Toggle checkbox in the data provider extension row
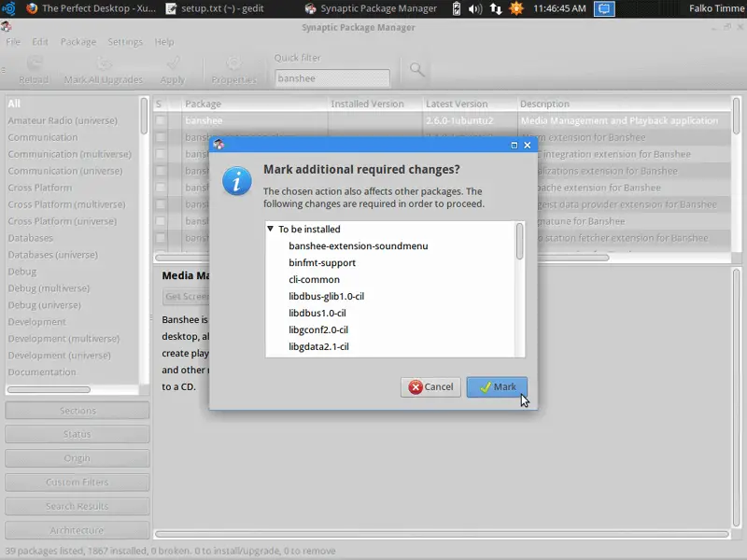747x560 pixels. point(161,204)
